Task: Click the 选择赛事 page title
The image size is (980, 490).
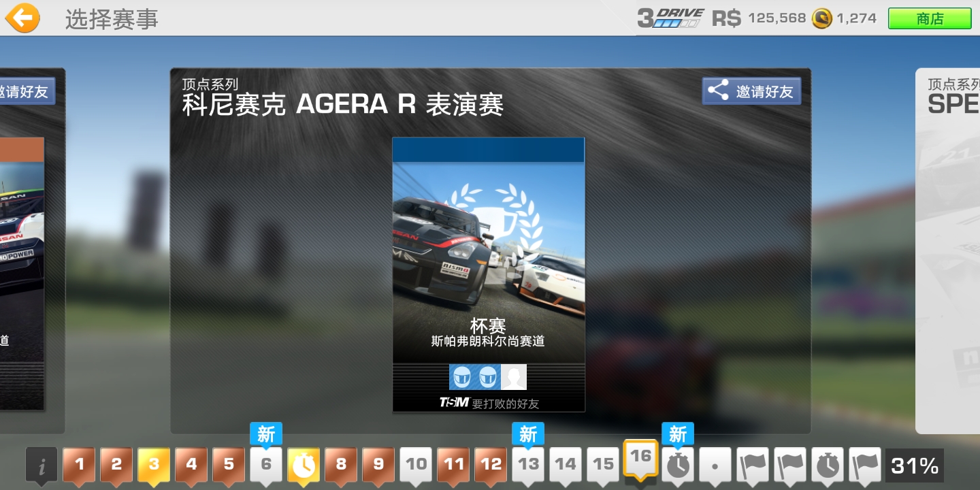Action: tap(112, 19)
